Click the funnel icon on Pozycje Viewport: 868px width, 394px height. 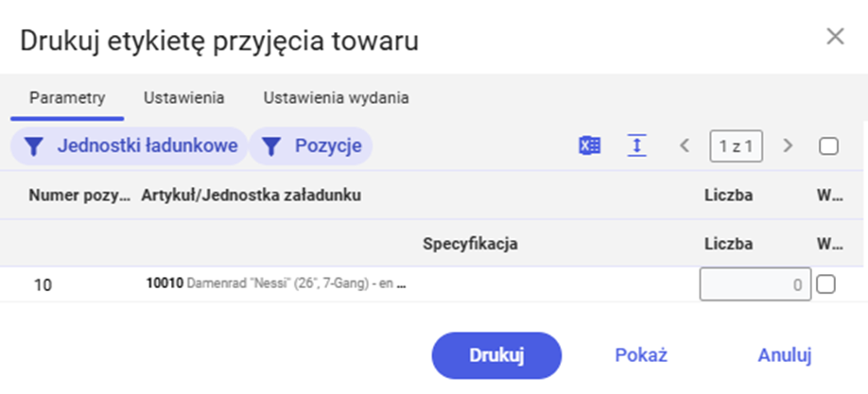pos(270,146)
